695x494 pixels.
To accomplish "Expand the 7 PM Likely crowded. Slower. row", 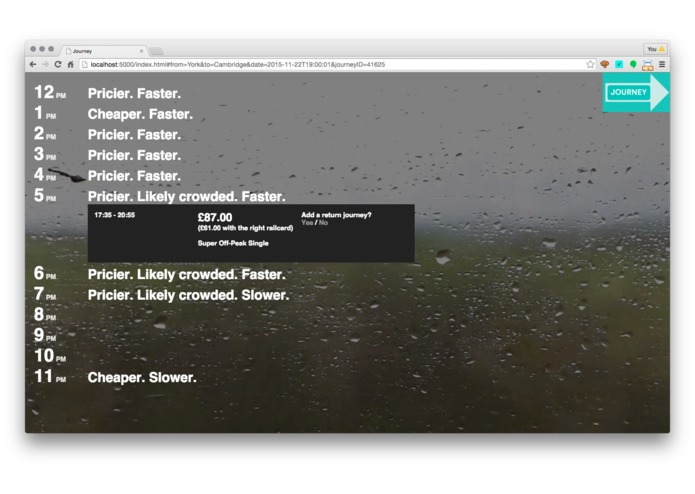I will (188, 295).
